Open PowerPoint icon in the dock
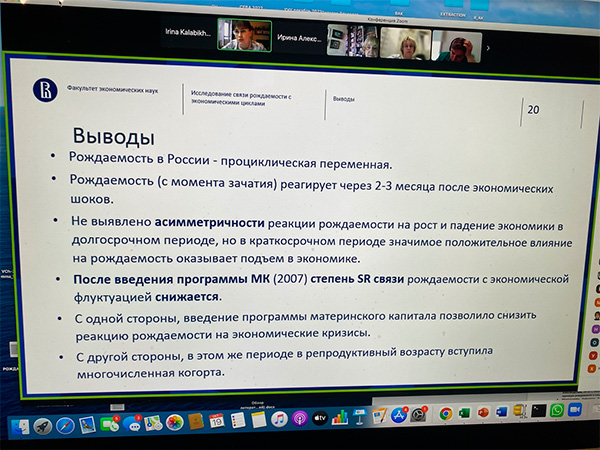 482,412
